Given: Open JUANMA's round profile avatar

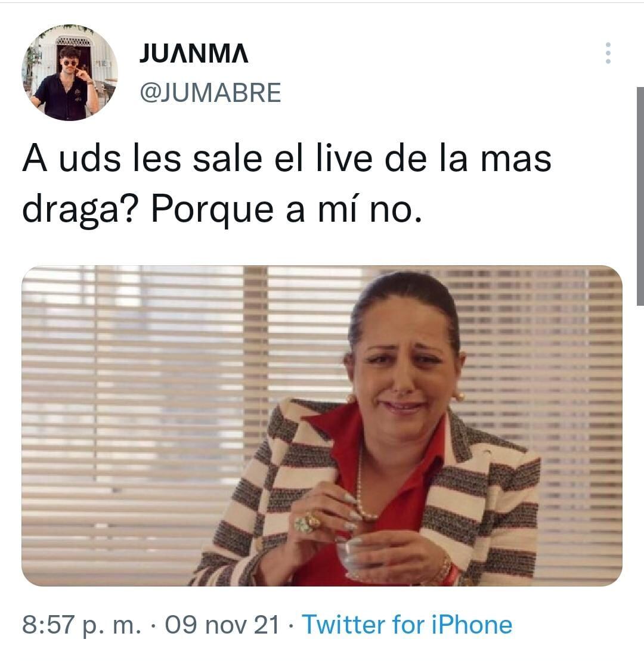Looking at the screenshot, I should [70, 73].
